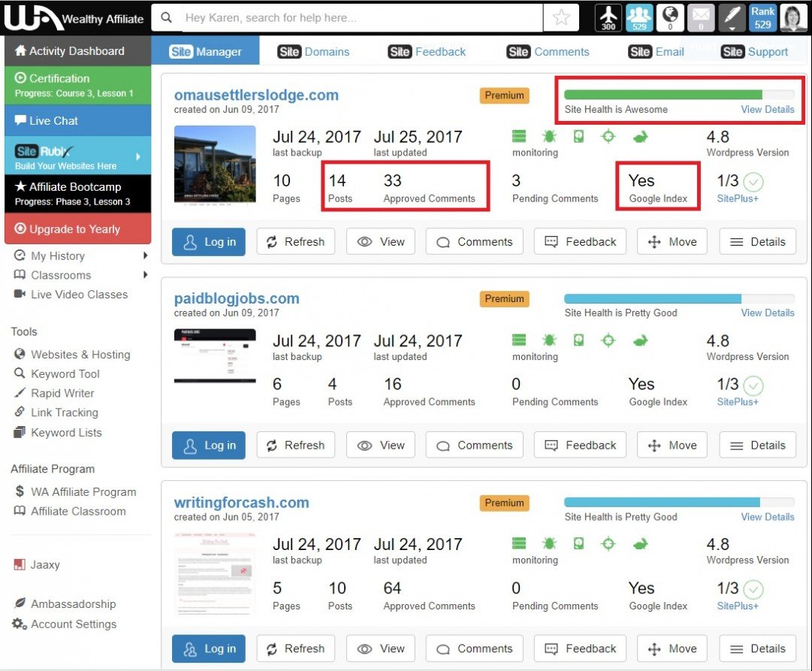
Task: Switch to Site Domains tab
Action: tap(313, 52)
